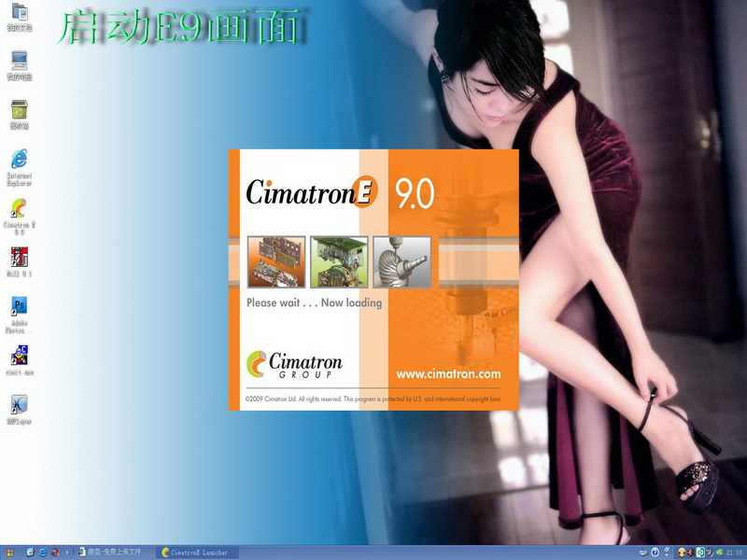Switch to the file upload taskbar window

(x=114, y=553)
